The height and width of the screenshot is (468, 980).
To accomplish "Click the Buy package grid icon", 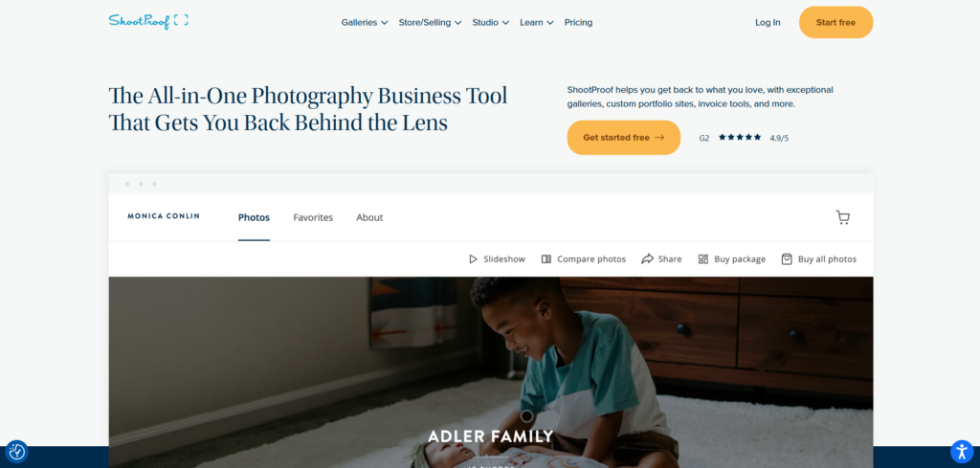I will tap(703, 258).
